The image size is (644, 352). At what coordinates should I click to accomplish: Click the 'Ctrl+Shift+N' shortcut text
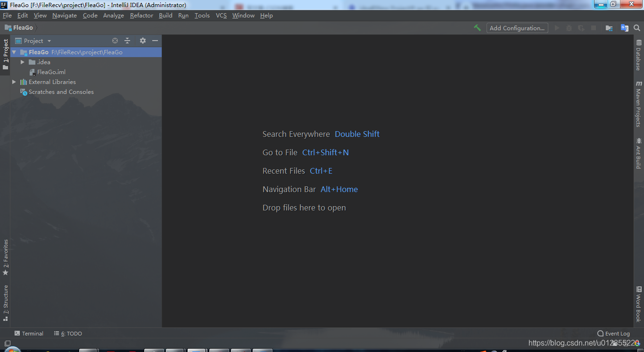click(325, 152)
